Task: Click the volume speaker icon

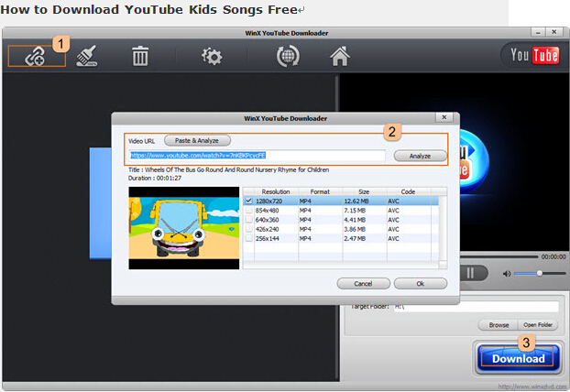Action: point(507,274)
